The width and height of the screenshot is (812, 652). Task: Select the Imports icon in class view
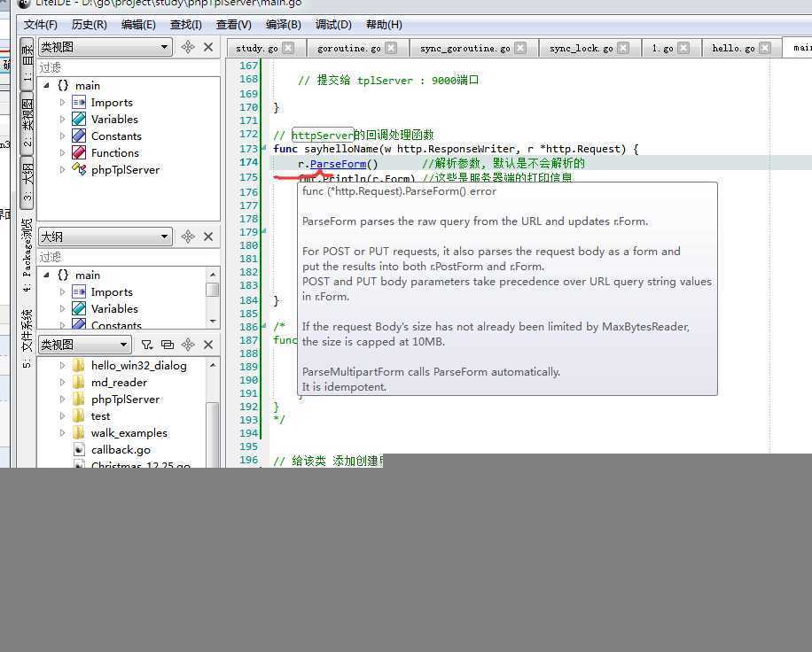click(79, 103)
